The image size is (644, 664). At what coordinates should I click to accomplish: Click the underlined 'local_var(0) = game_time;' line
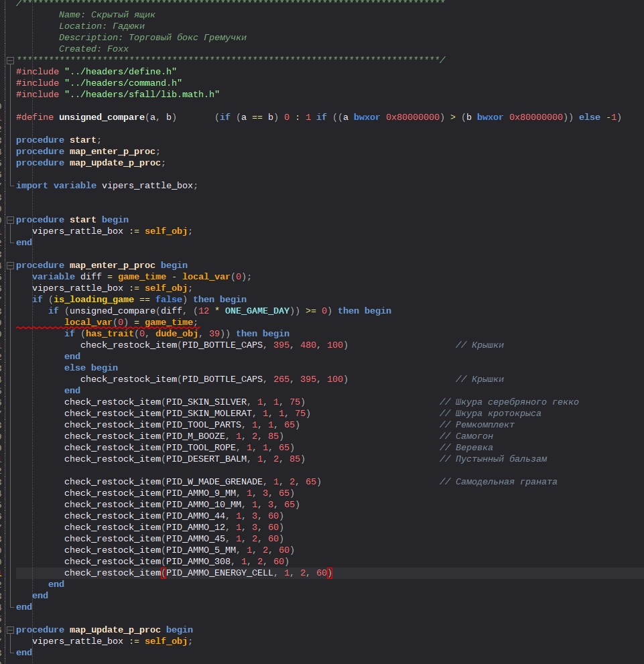click(131, 323)
